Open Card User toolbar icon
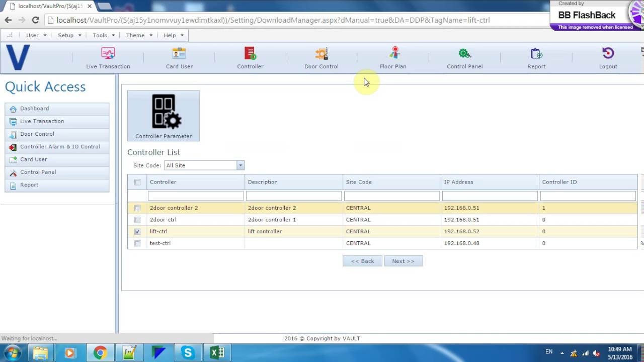The width and height of the screenshot is (644, 362). 179,58
